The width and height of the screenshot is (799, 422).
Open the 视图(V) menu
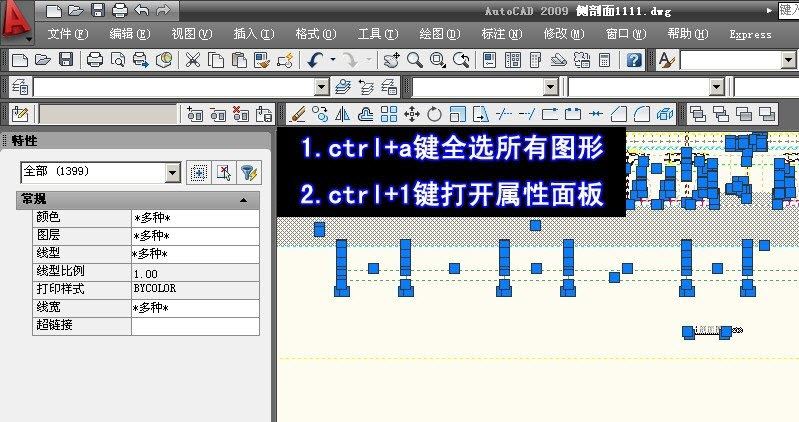click(x=192, y=34)
